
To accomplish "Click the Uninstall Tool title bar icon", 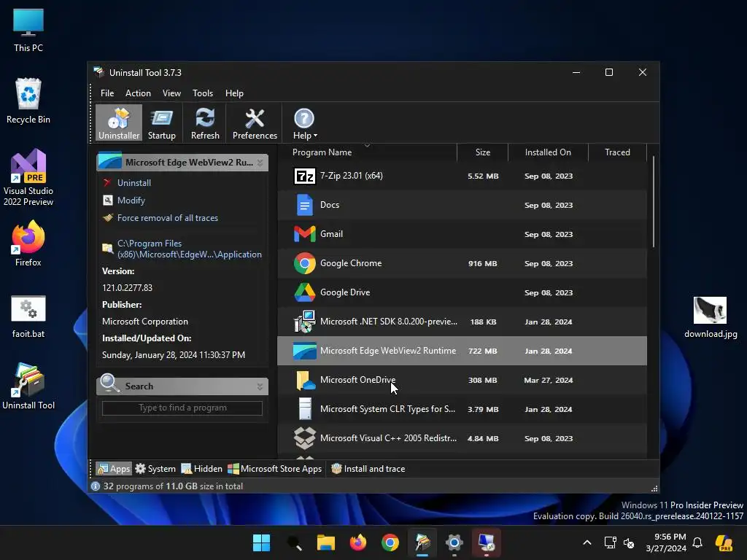I will 98,72.
